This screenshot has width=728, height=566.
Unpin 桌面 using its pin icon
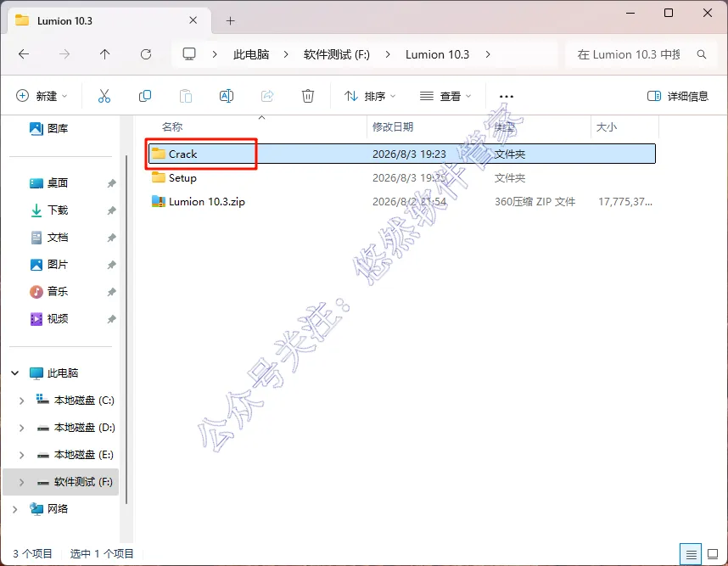[x=111, y=183]
